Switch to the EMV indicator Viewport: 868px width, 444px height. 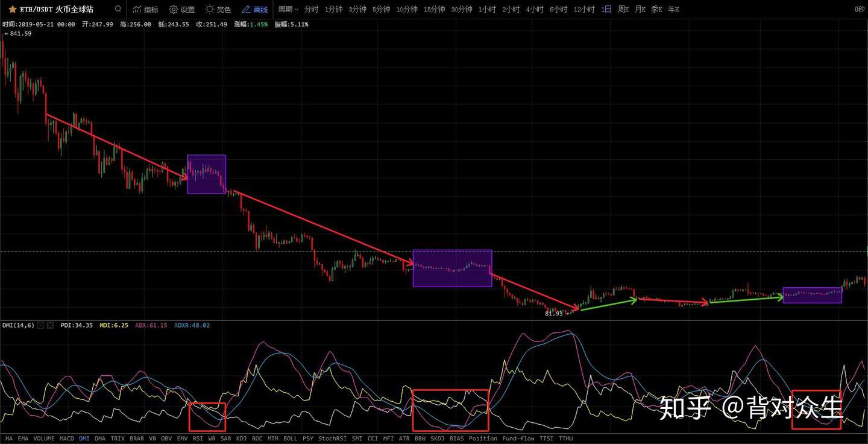pos(182,439)
